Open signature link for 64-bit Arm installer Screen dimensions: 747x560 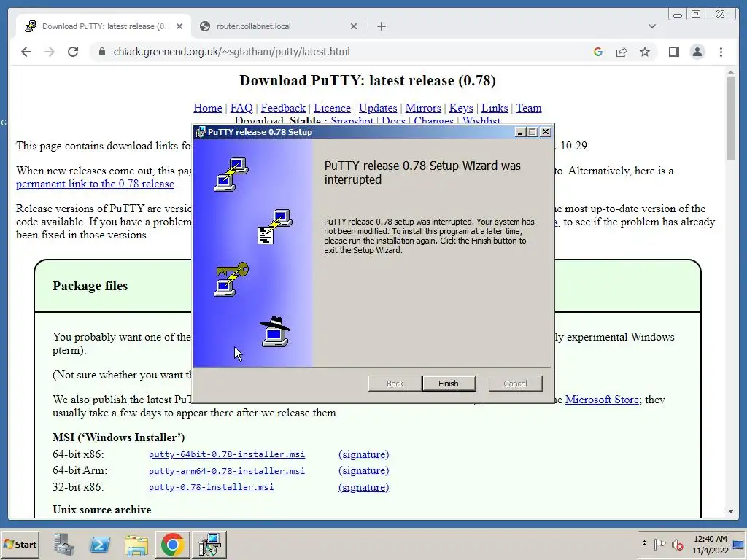click(363, 471)
